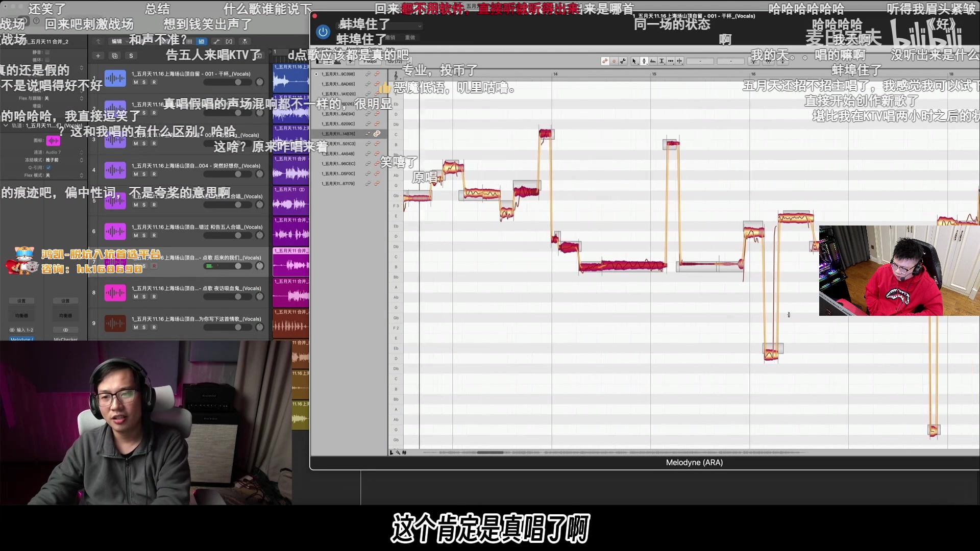
Task: Click the left channel strip 均衡器 EQ button
Action: pyautogui.click(x=21, y=316)
